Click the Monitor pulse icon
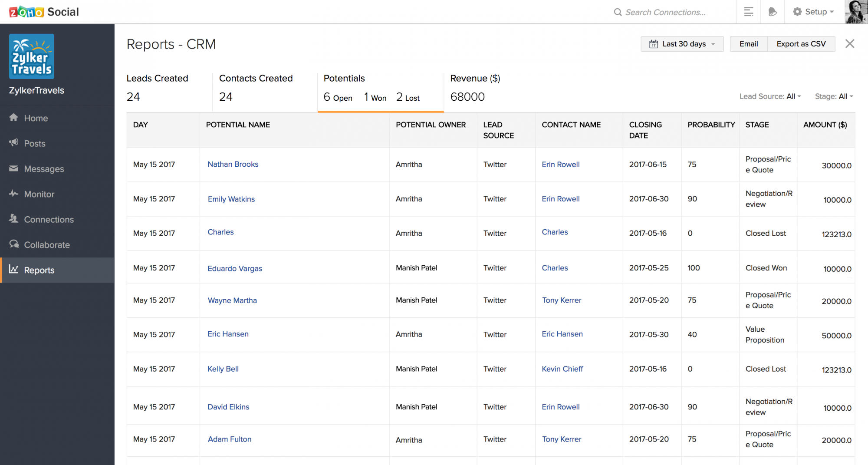 point(14,194)
